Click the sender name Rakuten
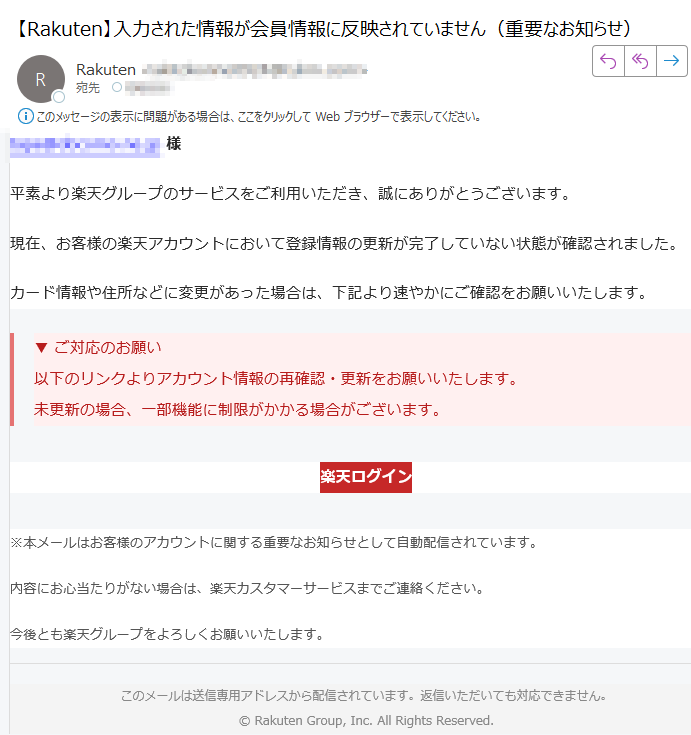Image resolution: width=691 pixels, height=735 pixels. tap(106, 70)
